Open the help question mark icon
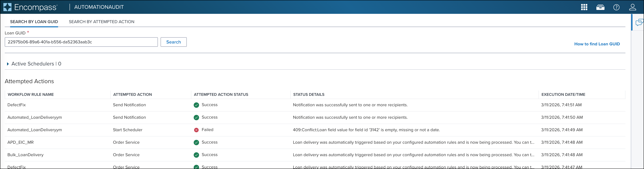 (x=616, y=7)
